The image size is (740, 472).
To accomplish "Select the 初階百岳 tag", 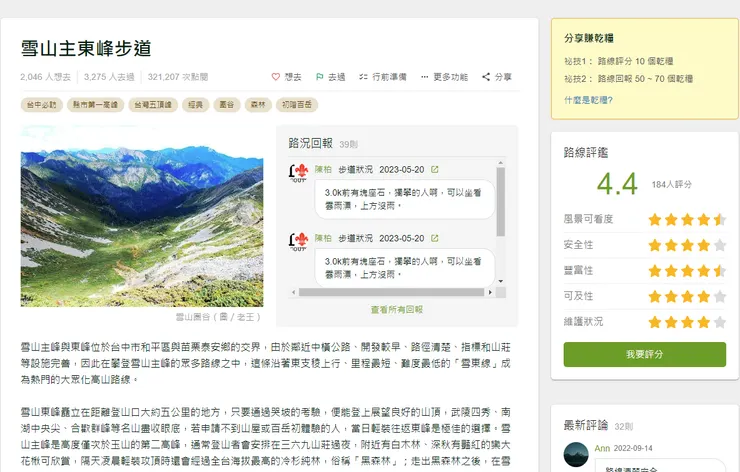I will click(x=297, y=105).
